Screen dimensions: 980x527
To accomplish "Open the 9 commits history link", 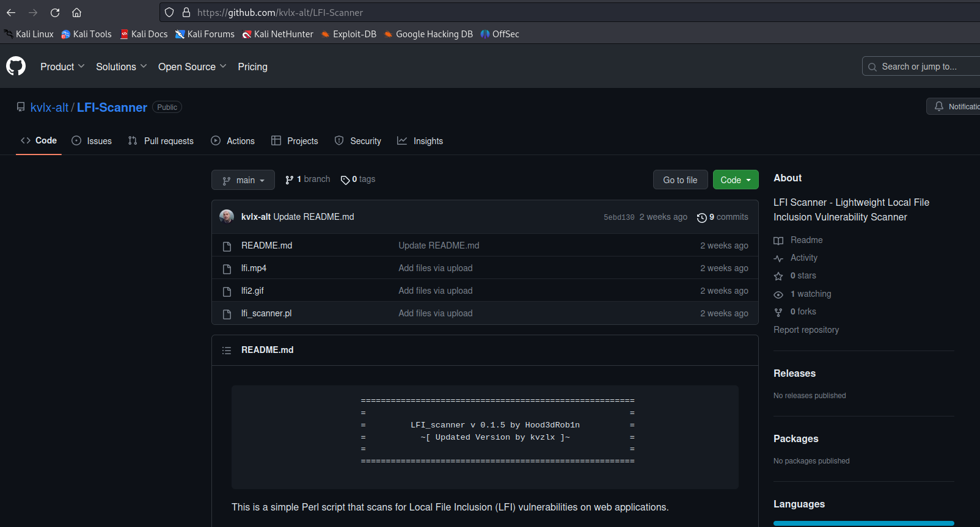I will pos(723,217).
